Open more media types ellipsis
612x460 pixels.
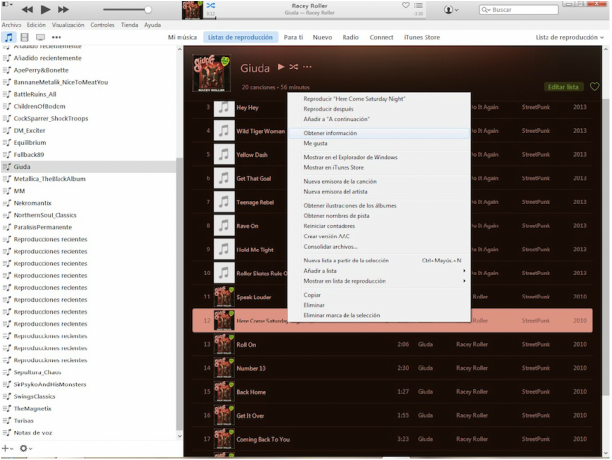click(x=56, y=37)
